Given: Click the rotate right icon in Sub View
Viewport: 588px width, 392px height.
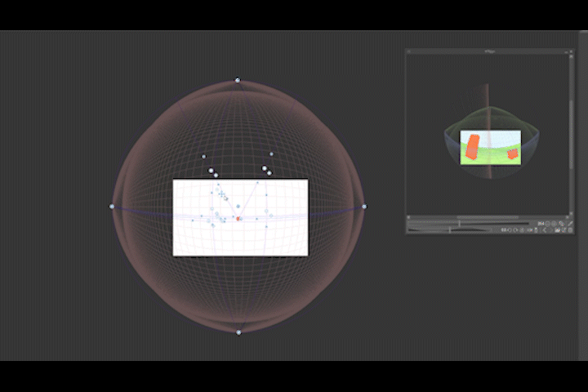Looking at the screenshot, I should [515, 230].
